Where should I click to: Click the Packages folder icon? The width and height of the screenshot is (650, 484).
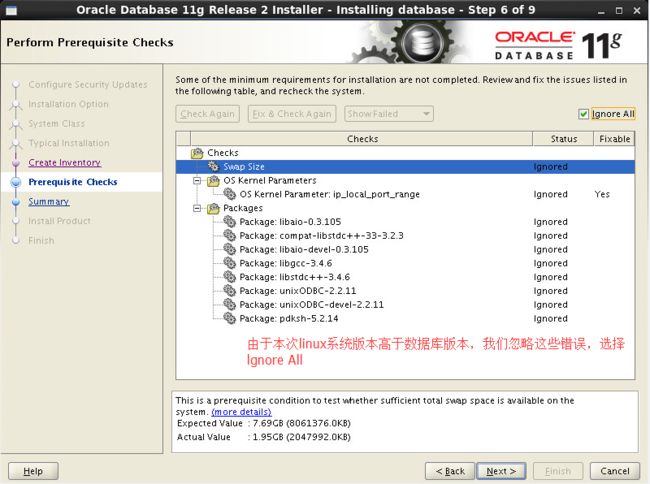[x=213, y=208]
